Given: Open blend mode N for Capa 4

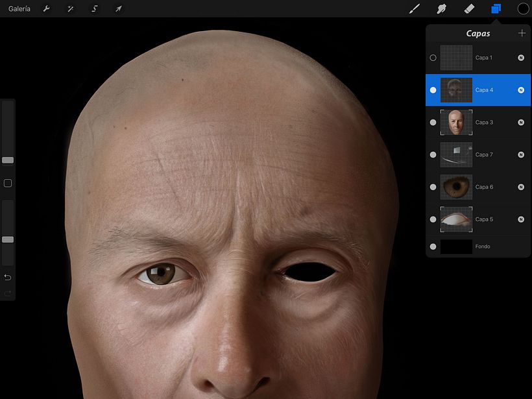Looking at the screenshot, I should 521,90.
